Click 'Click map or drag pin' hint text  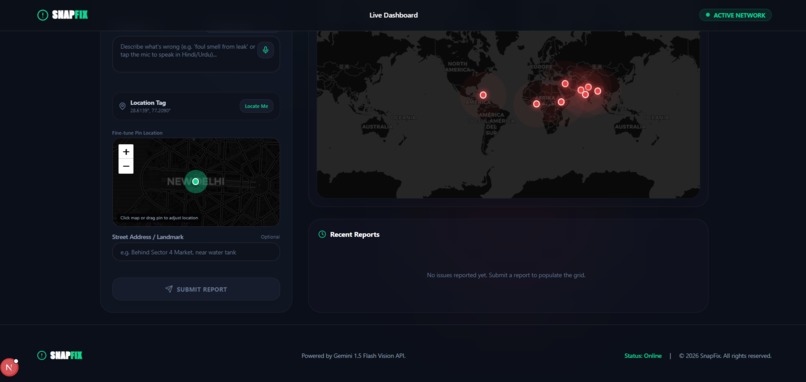[159, 218]
